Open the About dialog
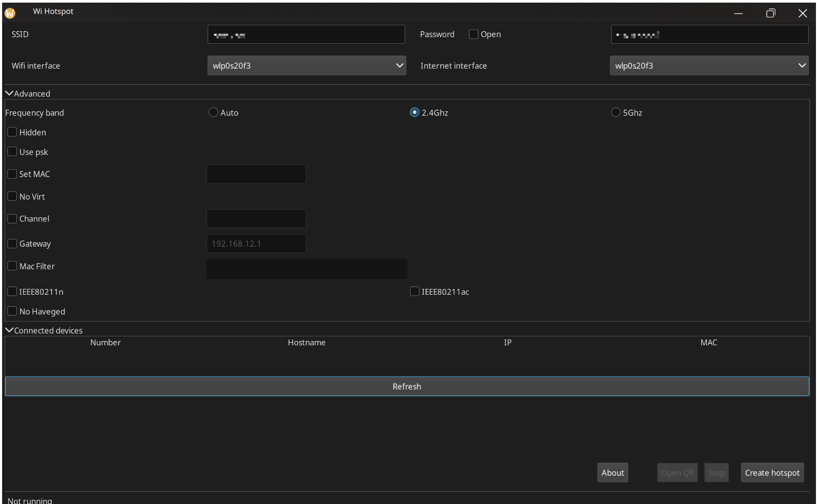Viewport: 817px width, 504px height. [x=612, y=472]
